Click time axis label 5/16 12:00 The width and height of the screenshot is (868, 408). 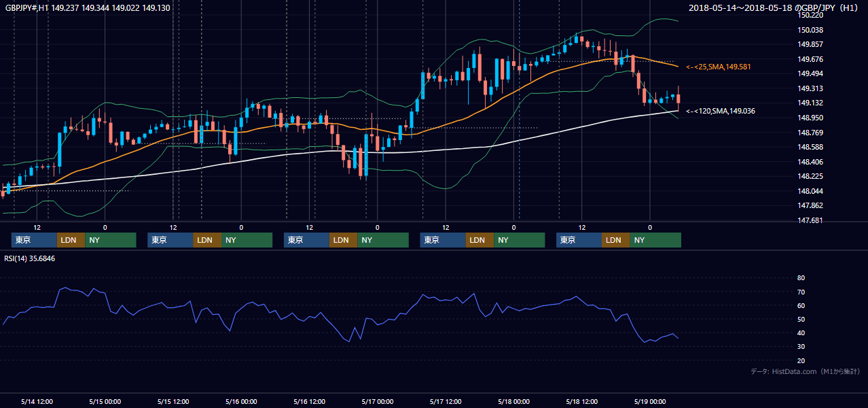(x=310, y=401)
